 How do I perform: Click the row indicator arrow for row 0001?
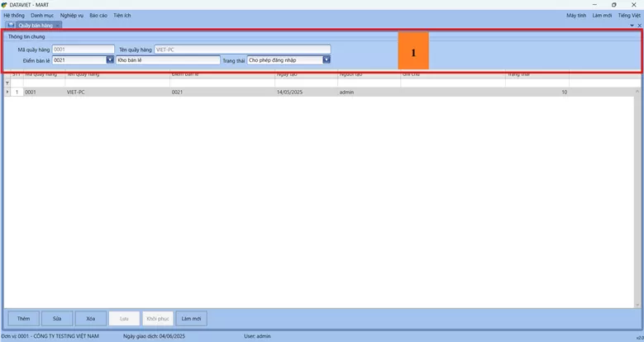7,92
